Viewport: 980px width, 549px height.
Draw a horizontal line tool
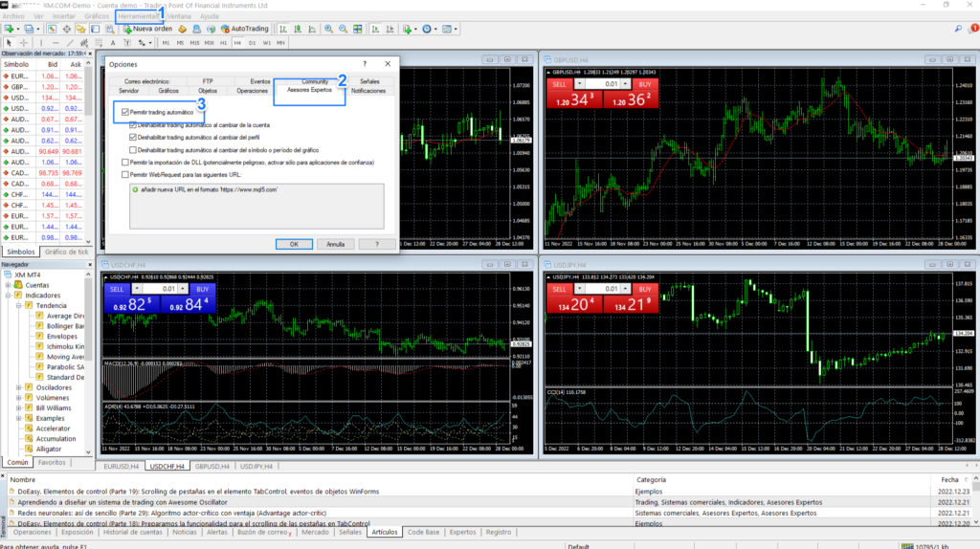pos(56,42)
